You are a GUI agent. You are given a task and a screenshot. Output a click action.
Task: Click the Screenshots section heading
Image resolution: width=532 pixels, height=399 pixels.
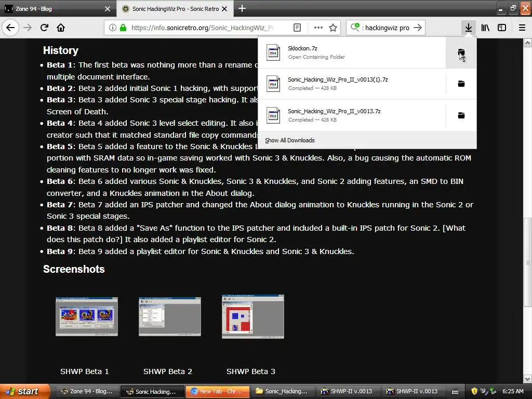tap(74, 269)
